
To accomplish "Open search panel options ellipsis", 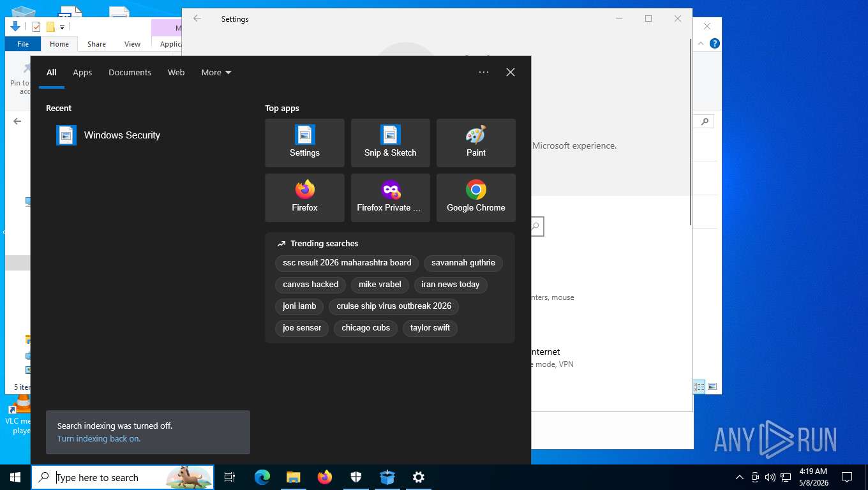I will (484, 72).
